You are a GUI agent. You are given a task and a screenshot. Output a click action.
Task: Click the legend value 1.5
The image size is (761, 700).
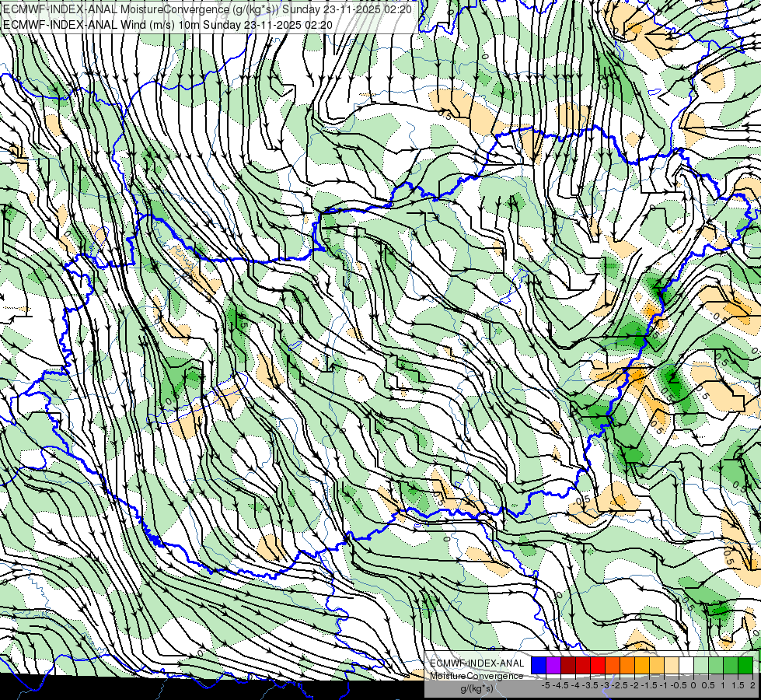[738, 685]
